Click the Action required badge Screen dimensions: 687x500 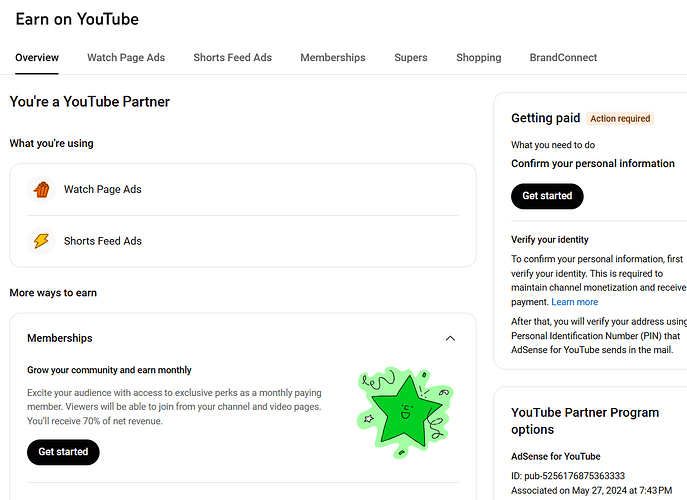pyautogui.click(x=620, y=119)
